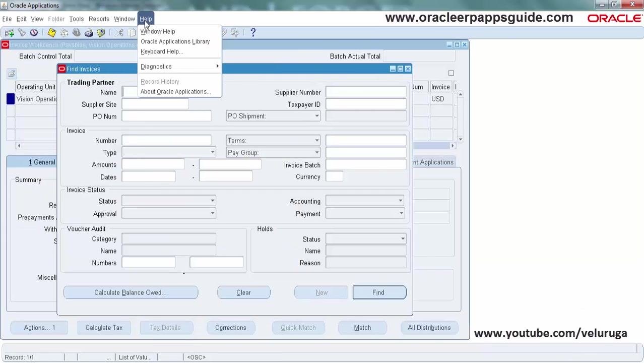
Task: Click the Switch Responsibilities hand icon
Action: [x=77, y=33]
